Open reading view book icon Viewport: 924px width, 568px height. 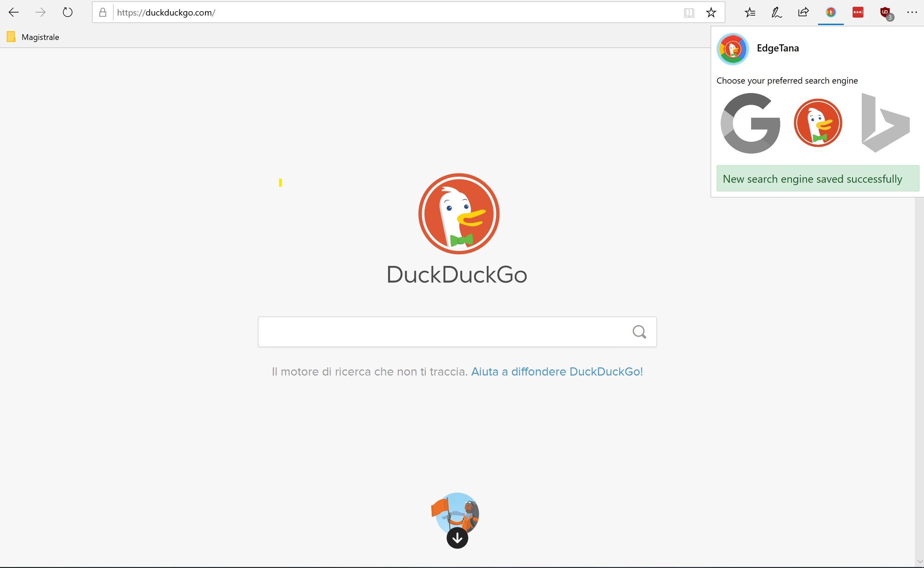tap(689, 13)
